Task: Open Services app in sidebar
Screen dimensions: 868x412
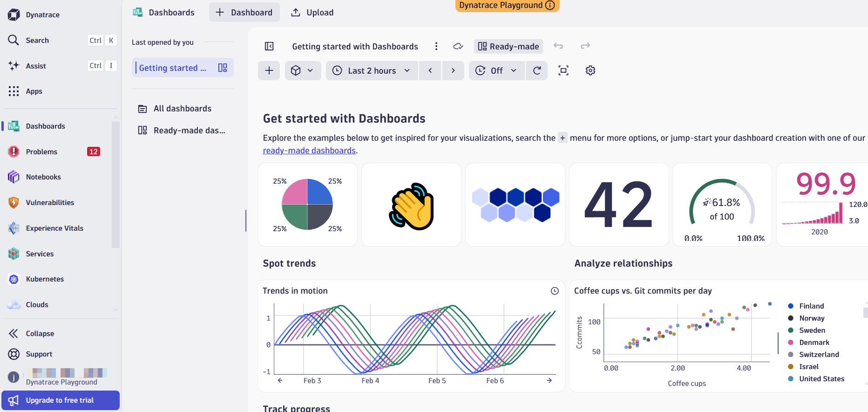Action: pyautogui.click(x=55, y=254)
